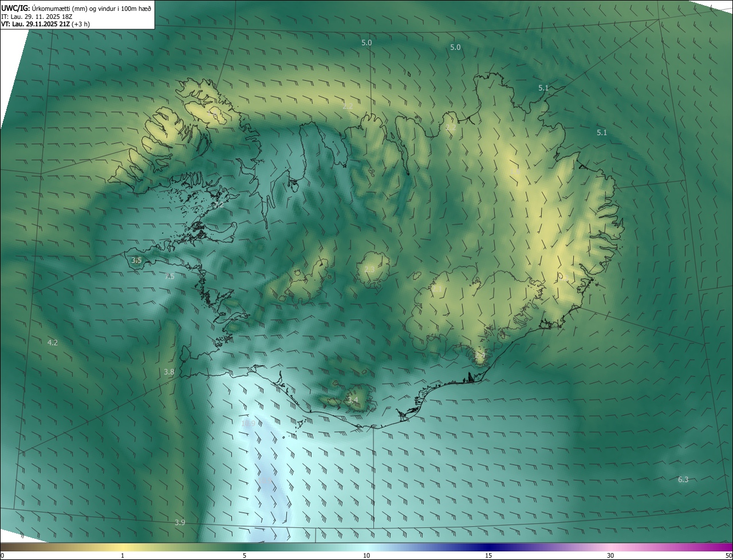The image size is (733, 560).
Task: Click the 5 tick on the color scale
Action: click(245, 555)
